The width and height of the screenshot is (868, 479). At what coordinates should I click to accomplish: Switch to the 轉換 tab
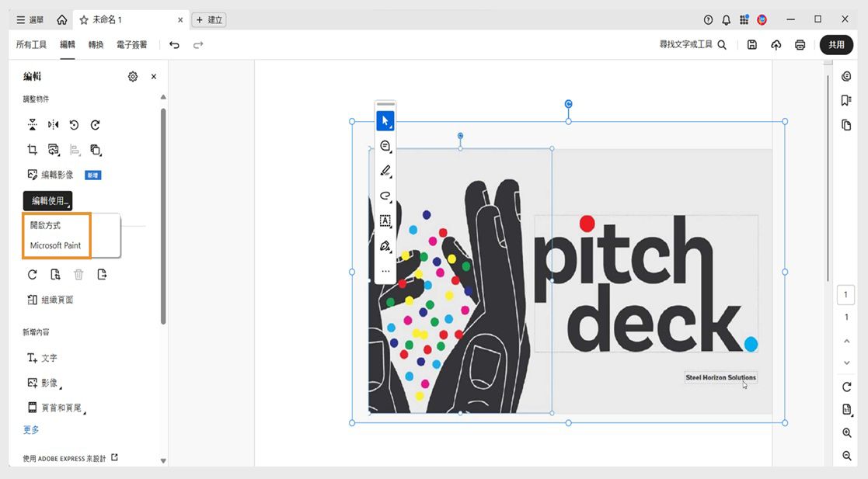coord(96,45)
